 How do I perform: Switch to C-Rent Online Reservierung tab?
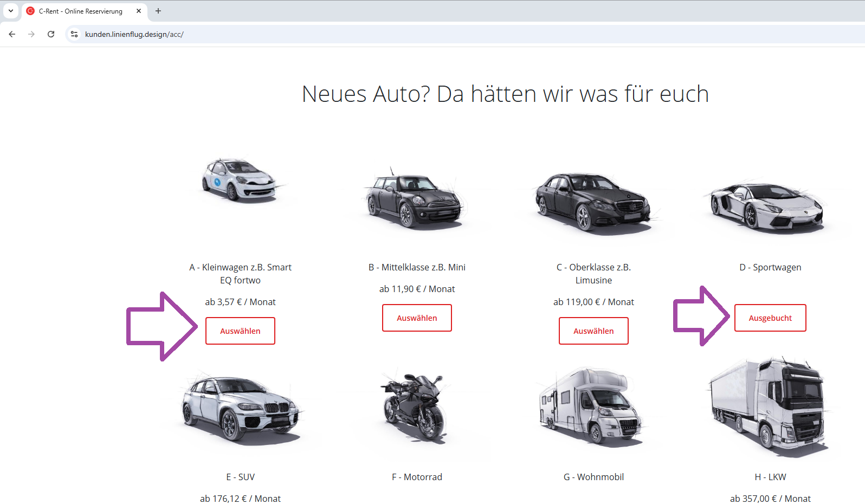[80, 11]
